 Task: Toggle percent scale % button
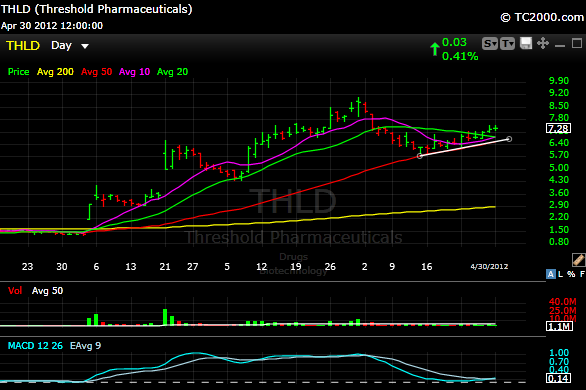(571, 274)
